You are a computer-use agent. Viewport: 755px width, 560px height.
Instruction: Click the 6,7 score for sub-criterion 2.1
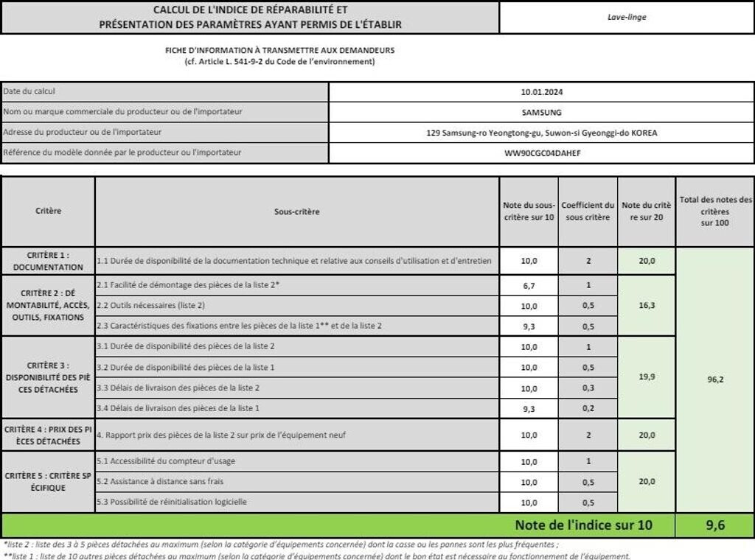[x=529, y=285]
